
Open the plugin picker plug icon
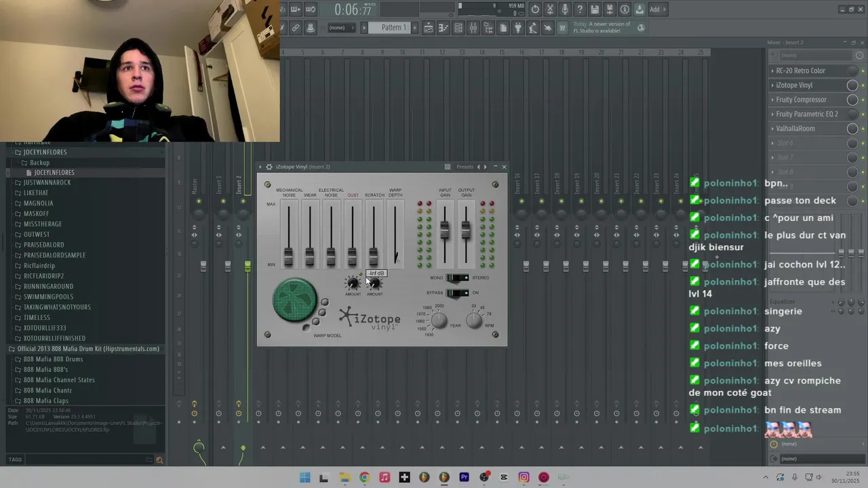(x=517, y=28)
